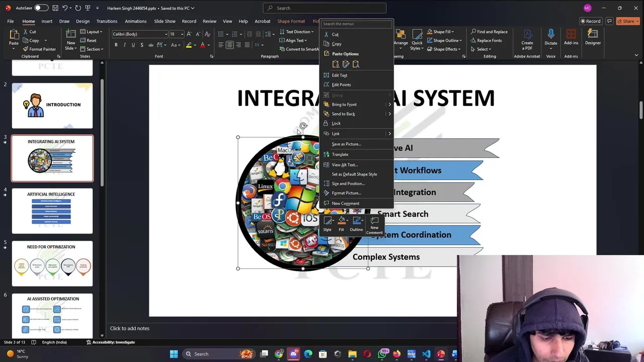644x362 pixels.
Task: Open Opera browser from the taskbar
Action: click(x=367, y=354)
